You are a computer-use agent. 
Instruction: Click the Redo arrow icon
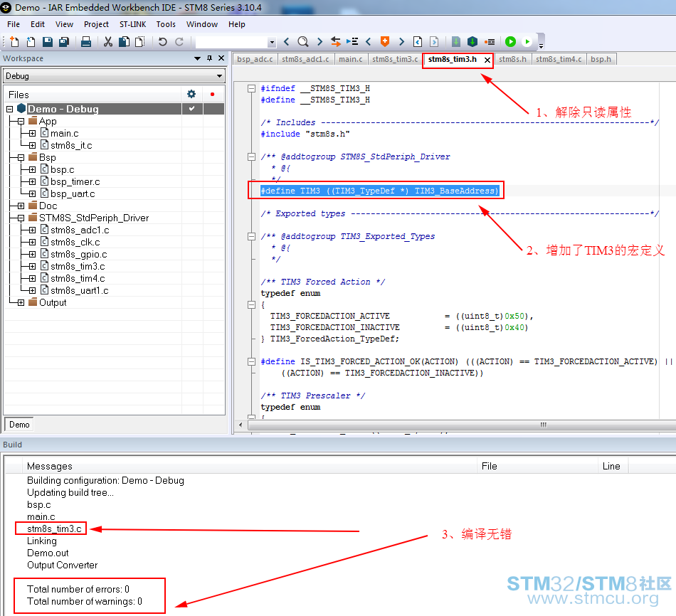point(179,41)
